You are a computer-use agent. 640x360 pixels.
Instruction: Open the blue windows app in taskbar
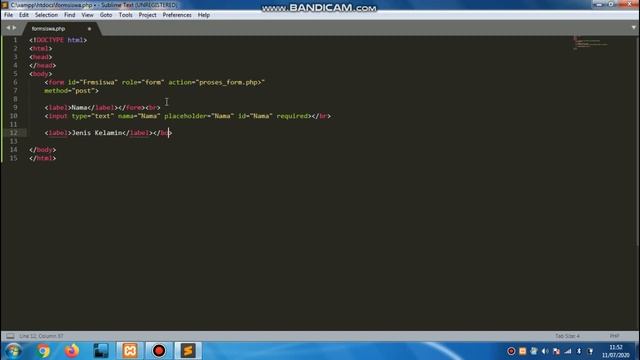point(101,351)
